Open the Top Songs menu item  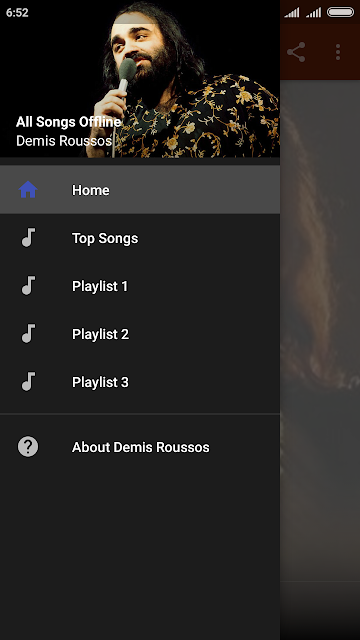140,238
